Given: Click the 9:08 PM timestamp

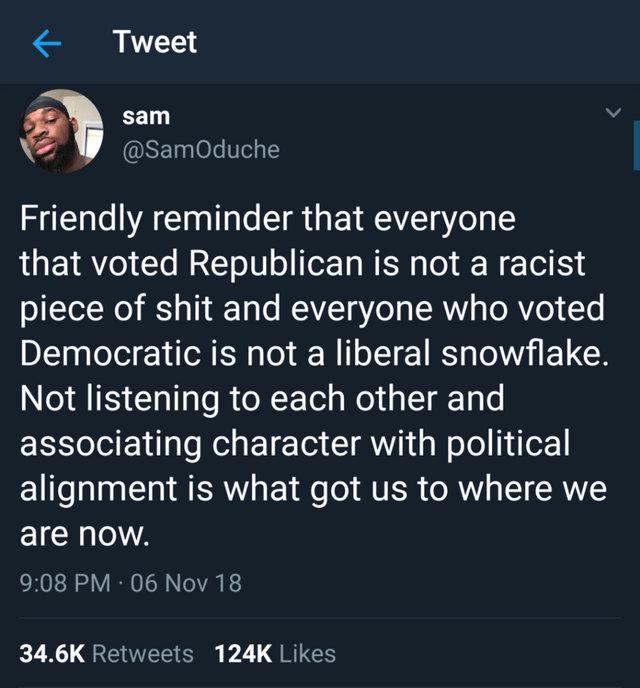Looking at the screenshot, I should pos(65,582).
